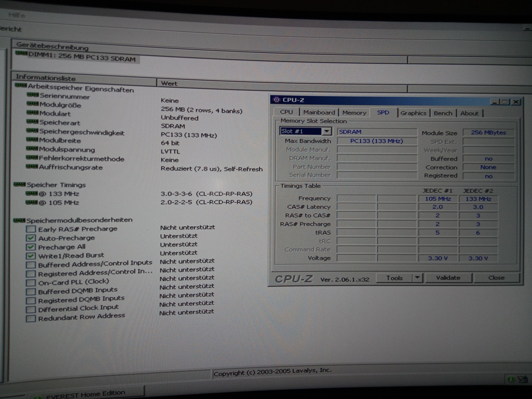Click the SDRAM memory type field in CPU-Z
Viewport: 532px width, 399px height.
point(377,132)
